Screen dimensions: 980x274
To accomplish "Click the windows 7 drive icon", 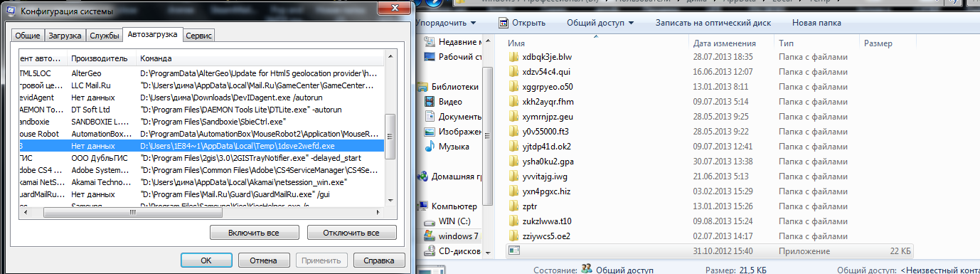I will coord(430,236).
